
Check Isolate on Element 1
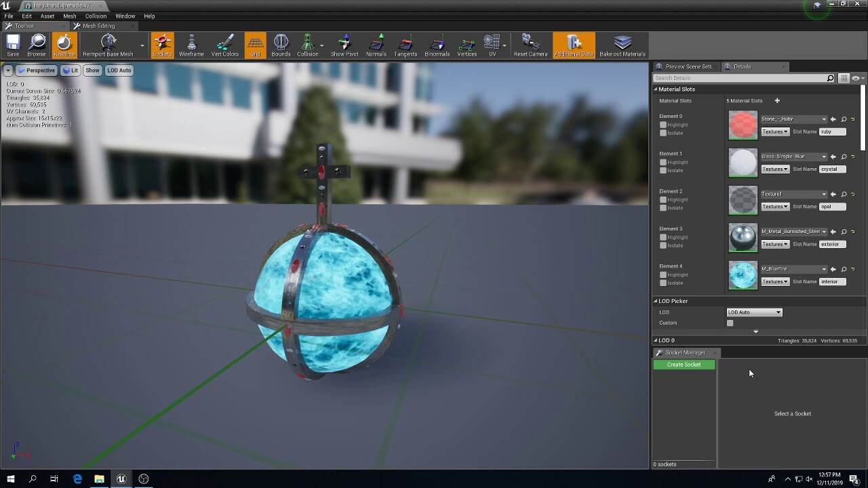[x=663, y=170]
